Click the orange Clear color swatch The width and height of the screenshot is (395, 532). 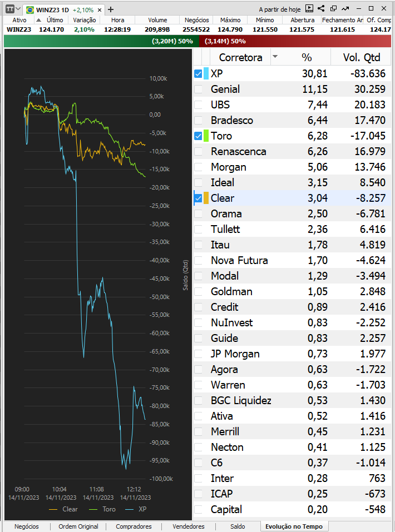click(206, 198)
